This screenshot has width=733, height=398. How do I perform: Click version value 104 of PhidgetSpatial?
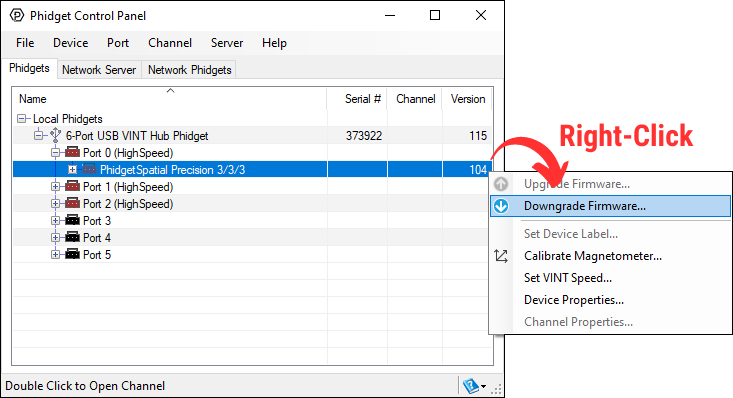point(478,169)
